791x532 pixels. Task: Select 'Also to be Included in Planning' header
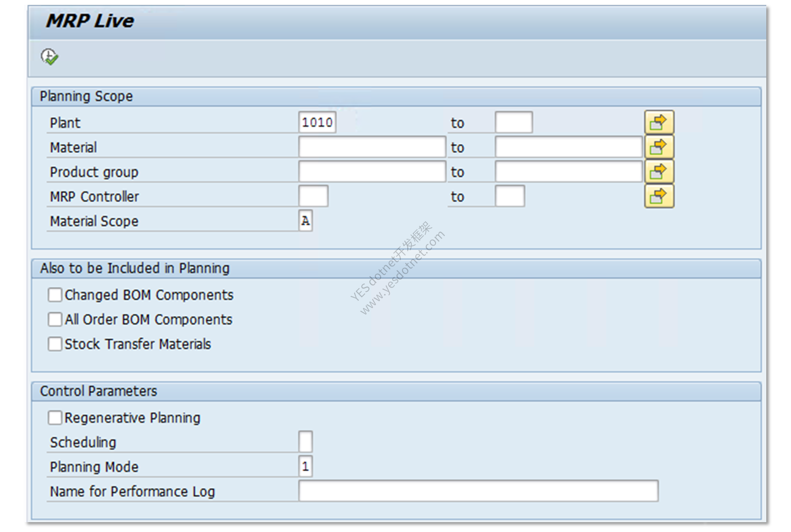(x=396, y=268)
